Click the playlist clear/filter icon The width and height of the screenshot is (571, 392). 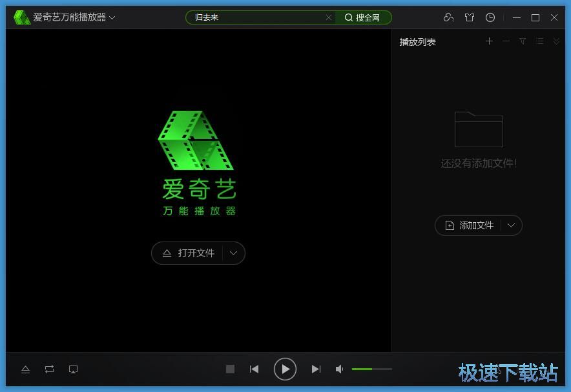point(523,41)
